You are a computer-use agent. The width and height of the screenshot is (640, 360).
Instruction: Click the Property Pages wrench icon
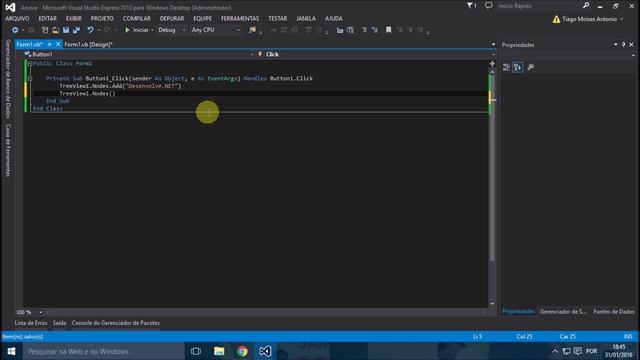tap(531, 67)
